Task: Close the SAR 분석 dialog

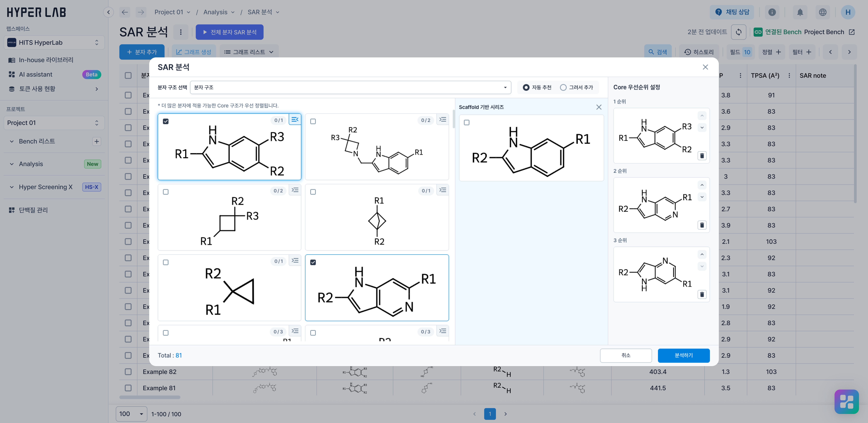Action: tap(705, 67)
